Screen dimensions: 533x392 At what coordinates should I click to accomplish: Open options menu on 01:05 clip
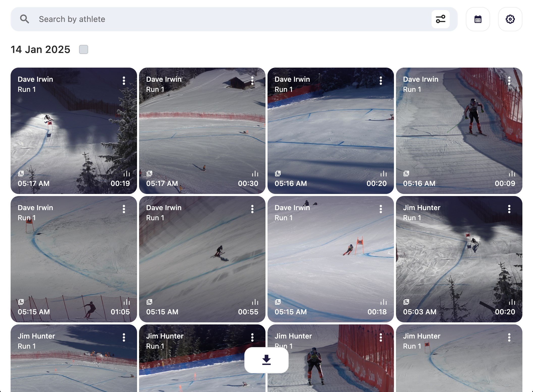[x=124, y=209]
